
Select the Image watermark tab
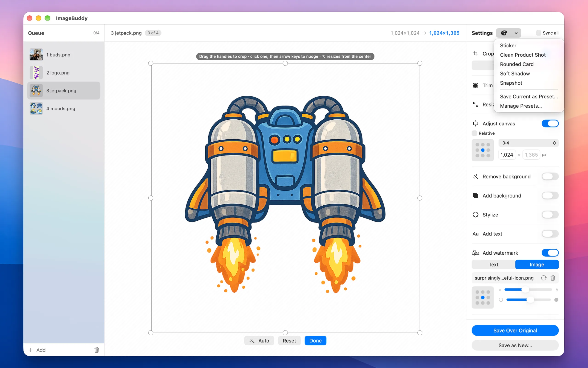coord(537,264)
